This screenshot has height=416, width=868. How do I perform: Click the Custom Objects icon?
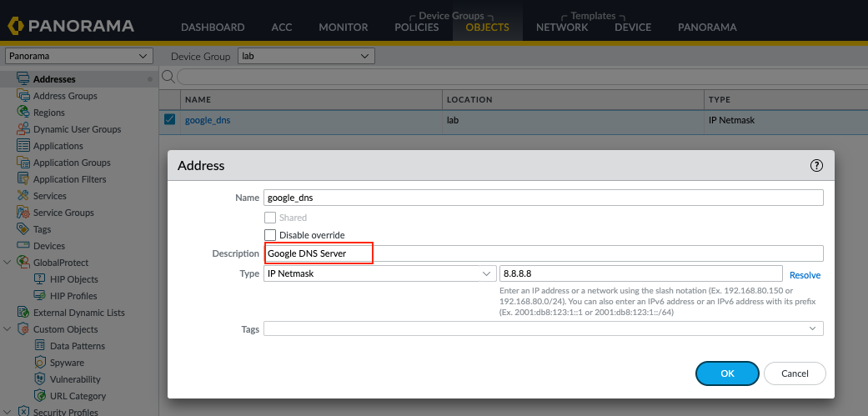click(x=23, y=328)
